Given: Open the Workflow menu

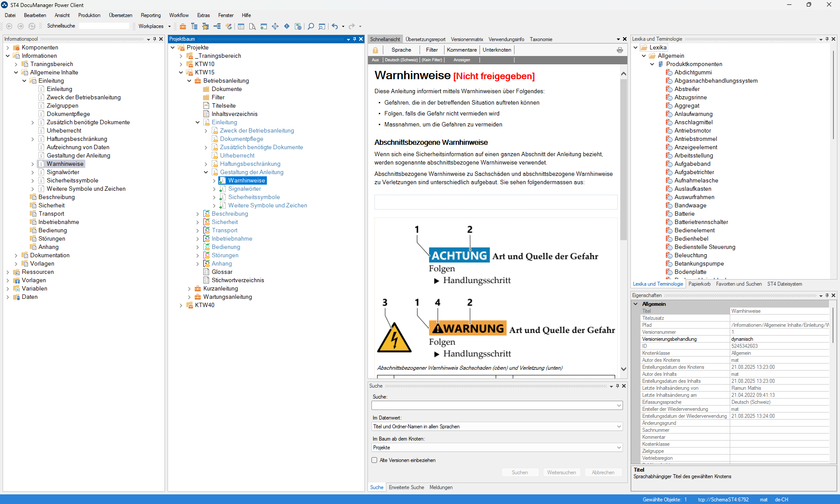Looking at the screenshot, I should pos(179,15).
